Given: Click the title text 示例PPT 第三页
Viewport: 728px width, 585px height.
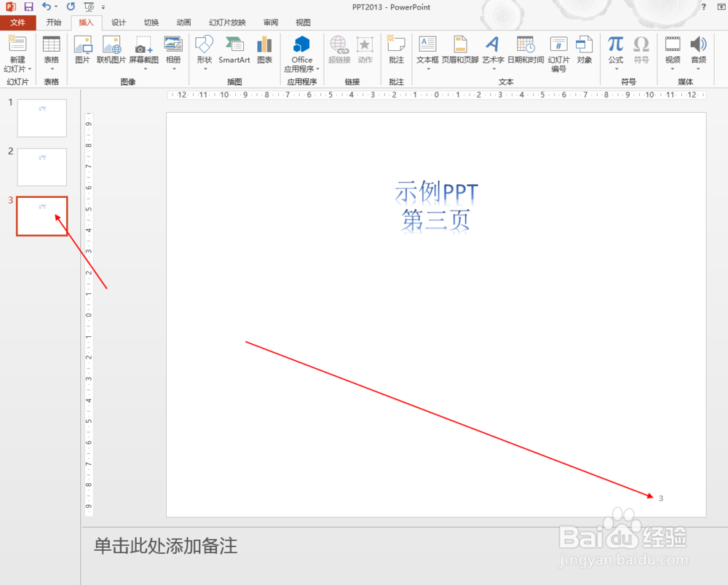Looking at the screenshot, I should (x=436, y=205).
